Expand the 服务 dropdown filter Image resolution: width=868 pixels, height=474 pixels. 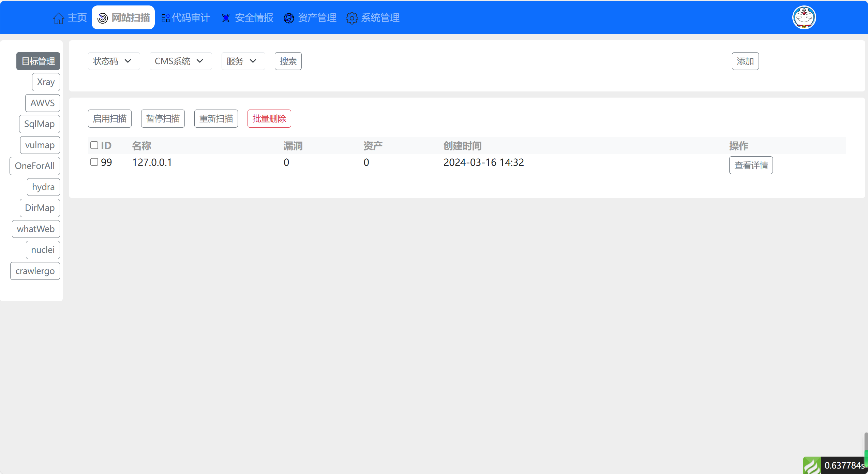pos(243,61)
